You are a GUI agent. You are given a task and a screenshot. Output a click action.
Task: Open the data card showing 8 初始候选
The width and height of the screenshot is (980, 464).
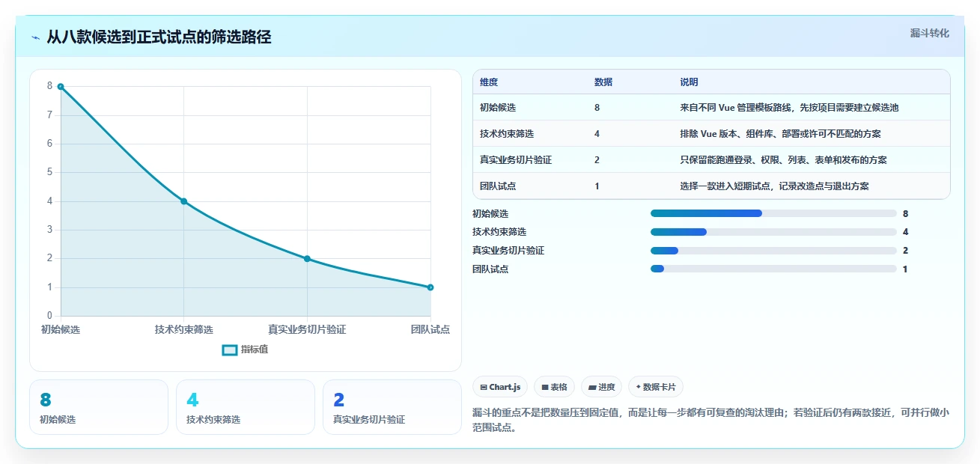pyautogui.click(x=99, y=407)
